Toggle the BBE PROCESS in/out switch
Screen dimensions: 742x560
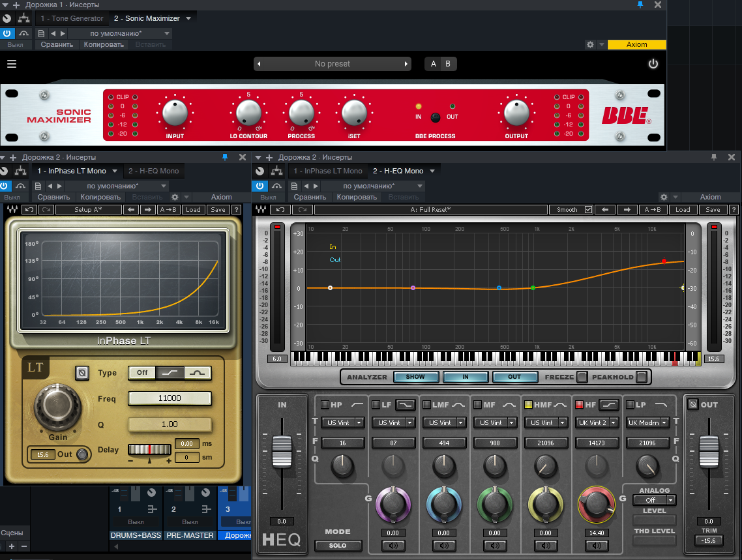tap(436, 117)
